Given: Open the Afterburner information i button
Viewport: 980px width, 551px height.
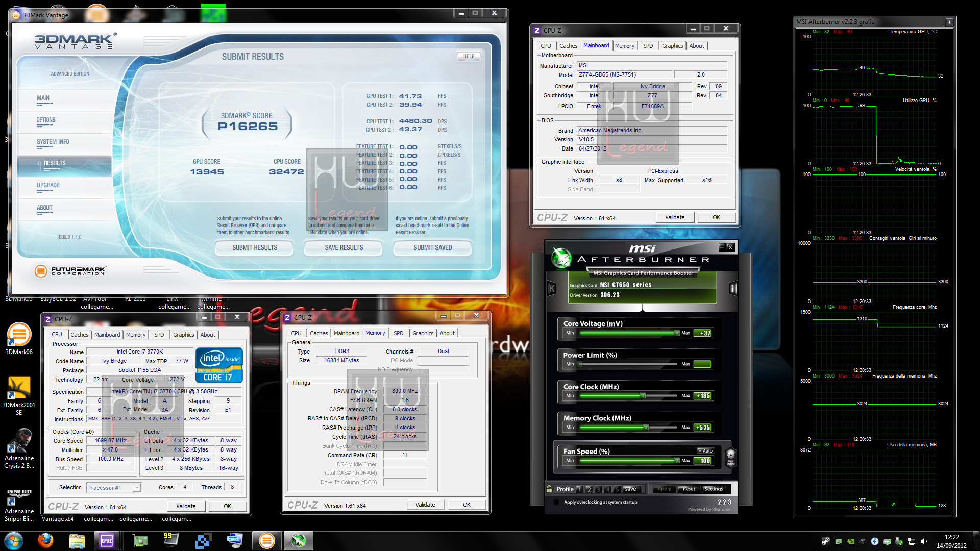Looking at the screenshot, I should [733, 288].
